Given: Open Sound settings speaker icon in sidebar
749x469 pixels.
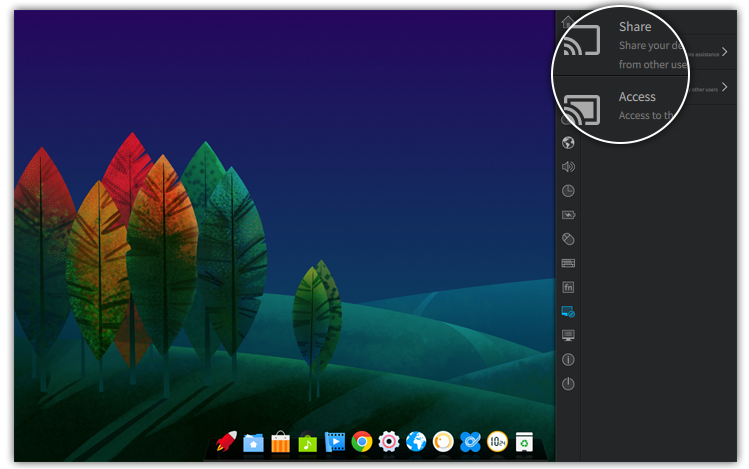Looking at the screenshot, I should point(568,167).
